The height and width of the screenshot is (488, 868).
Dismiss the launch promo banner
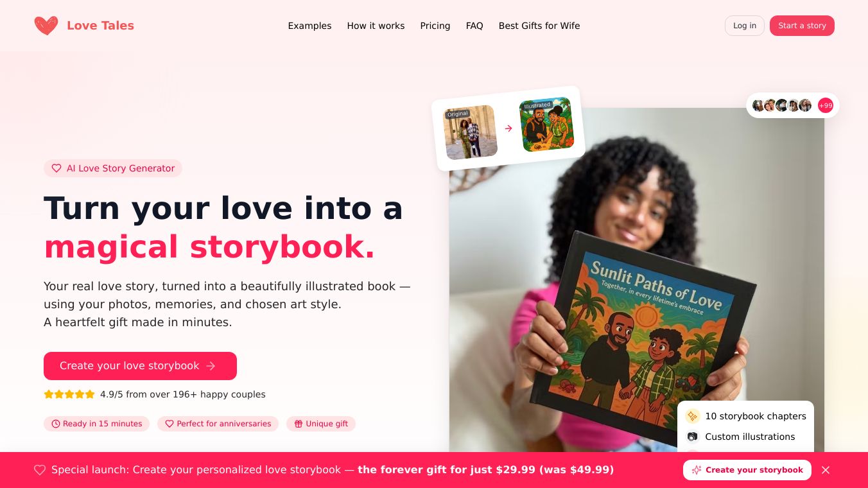click(x=826, y=470)
